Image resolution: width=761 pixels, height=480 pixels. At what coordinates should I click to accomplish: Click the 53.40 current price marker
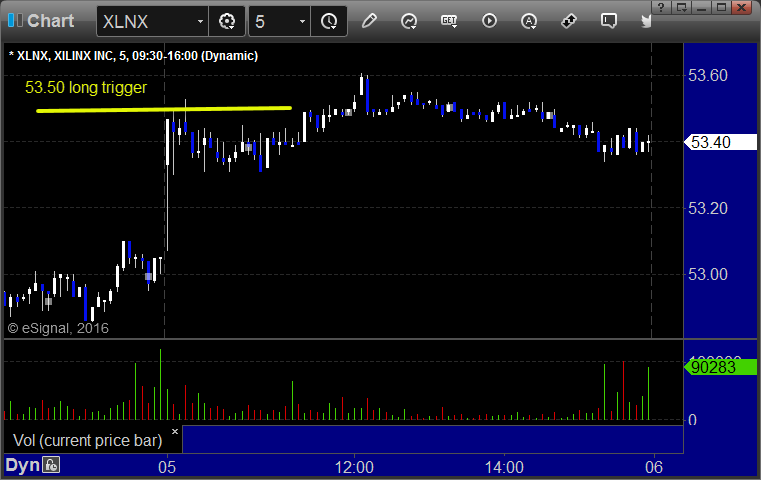pyautogui.click(x=720, y=142)
